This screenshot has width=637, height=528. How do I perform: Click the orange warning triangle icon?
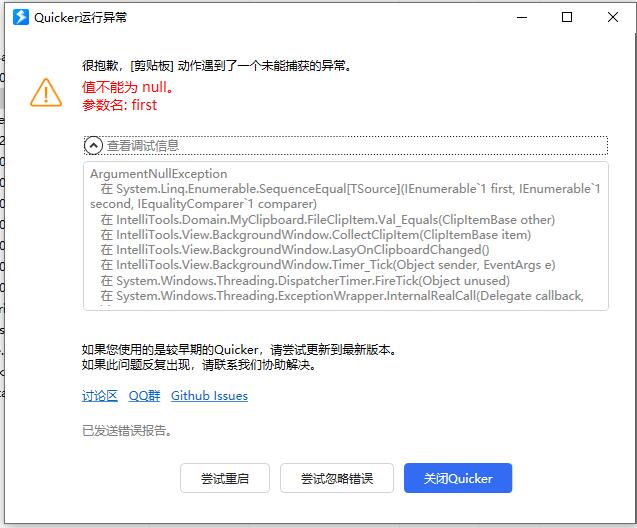click(46, 93)
